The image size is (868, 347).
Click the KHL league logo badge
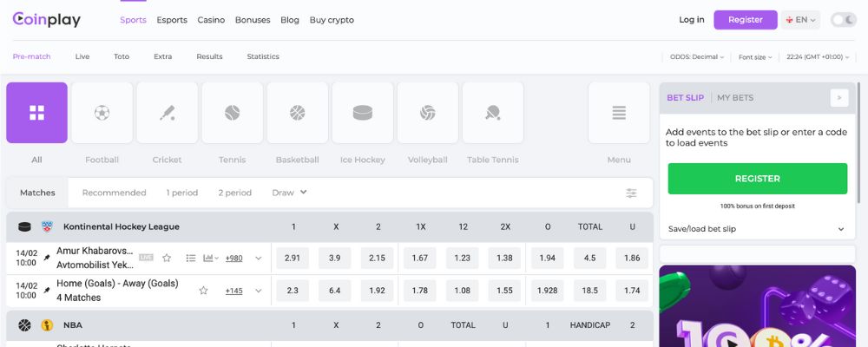[x=47, y=227]
